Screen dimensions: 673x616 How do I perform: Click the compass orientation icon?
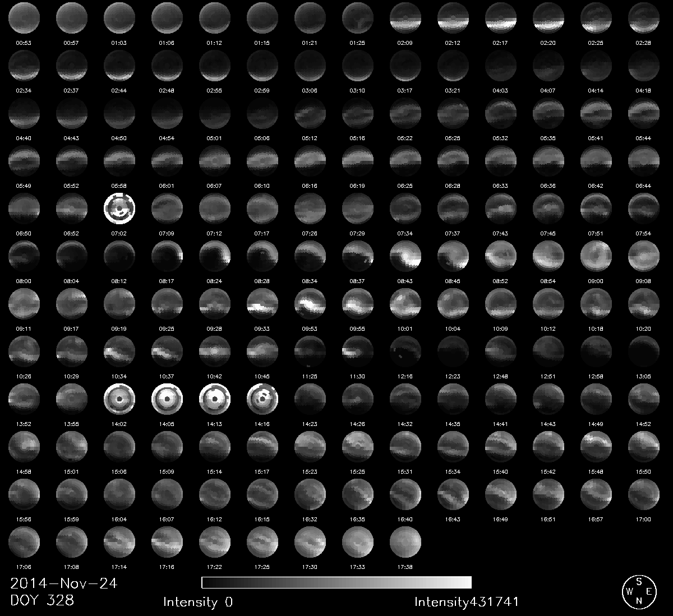639,591
